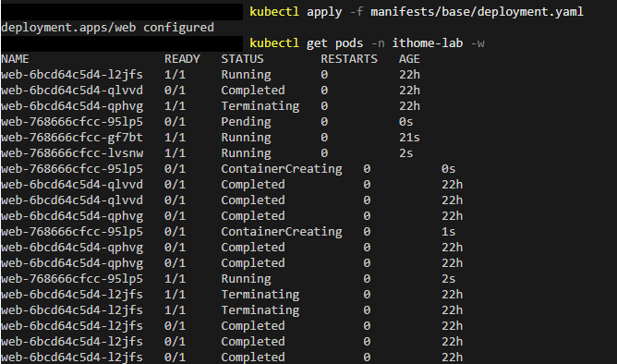The width and height of the screenshot is (617, 364).
Task: Click 'Running' status of the 95lp5 pod
Action: point(246,279)
